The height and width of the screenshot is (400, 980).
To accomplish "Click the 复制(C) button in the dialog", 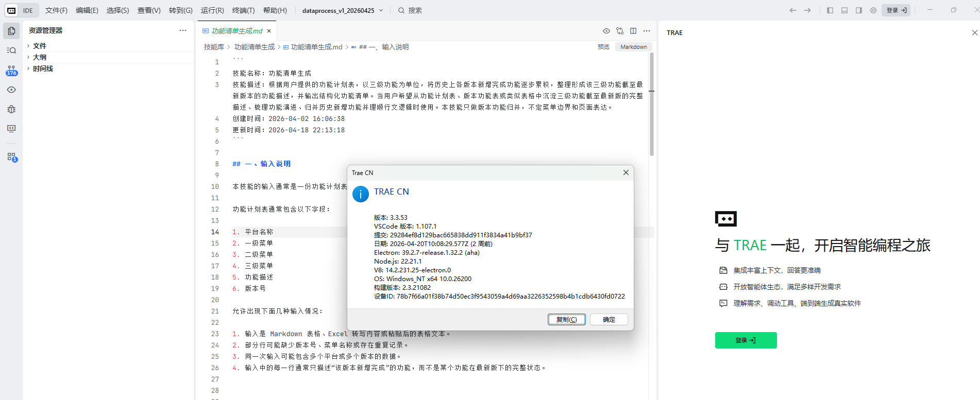I will click(566, 320).
